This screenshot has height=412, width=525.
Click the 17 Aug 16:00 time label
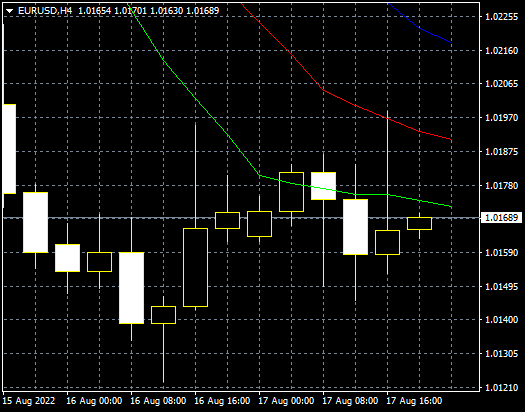[x=414, y=401]
